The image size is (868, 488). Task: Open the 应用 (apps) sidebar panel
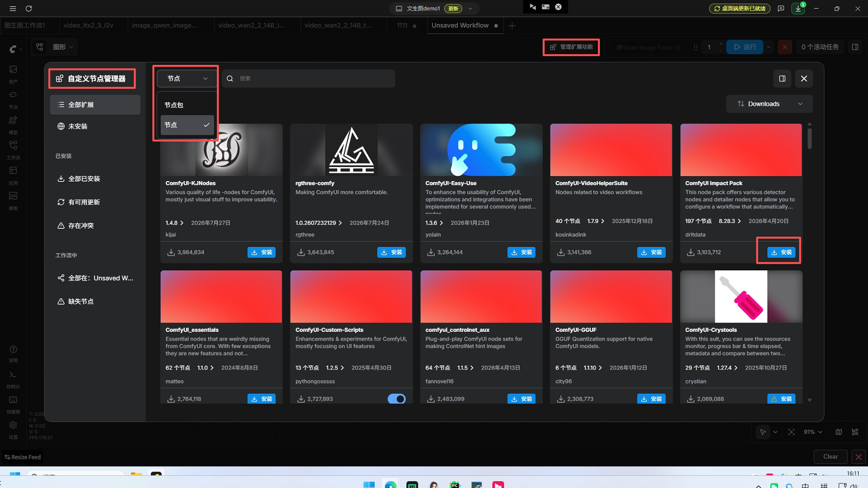tap(13, 175)
